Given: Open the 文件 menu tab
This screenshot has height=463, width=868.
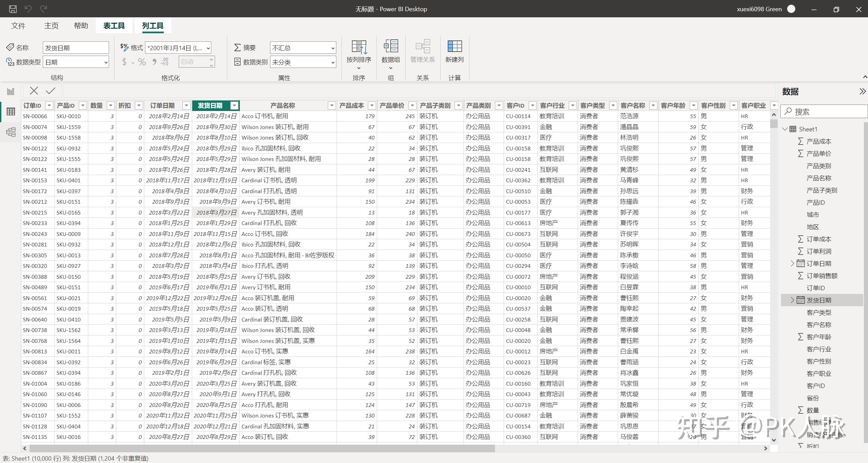Looking at the screenshot, I should [x=18, y=26].
